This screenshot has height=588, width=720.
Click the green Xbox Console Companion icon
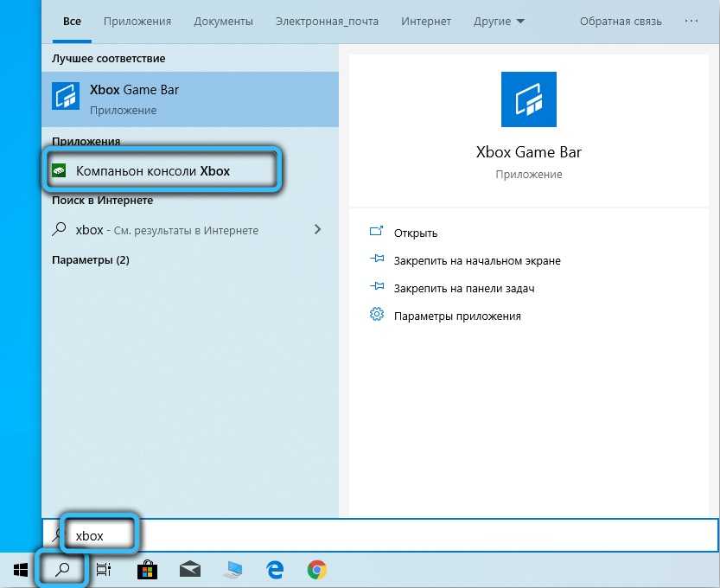pyautogui.click(x=59, y=170)
